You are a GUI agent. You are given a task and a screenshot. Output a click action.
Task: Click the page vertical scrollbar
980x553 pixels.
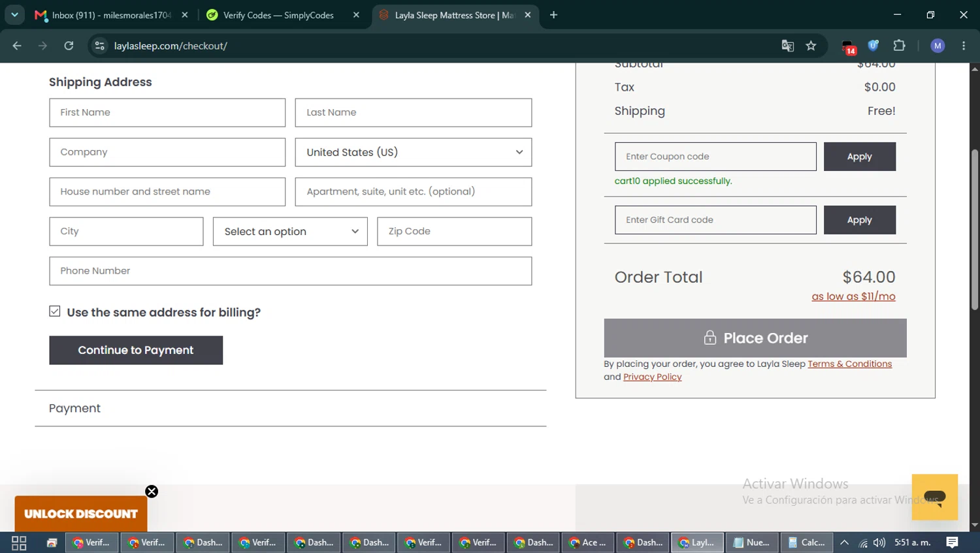point(975,230)
